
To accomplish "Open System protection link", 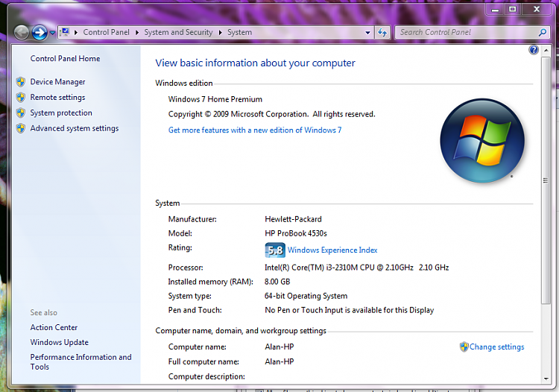I will coord(61,113).
